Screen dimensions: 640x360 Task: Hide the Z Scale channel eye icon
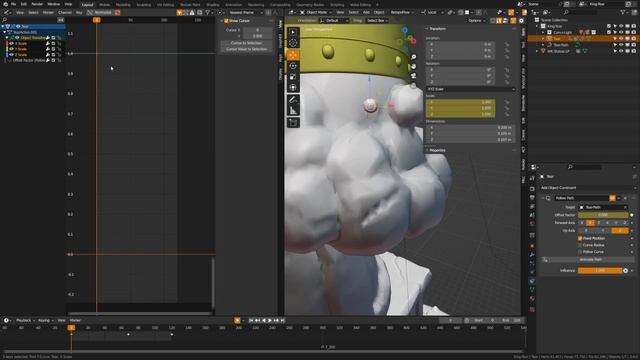point(11,54)
